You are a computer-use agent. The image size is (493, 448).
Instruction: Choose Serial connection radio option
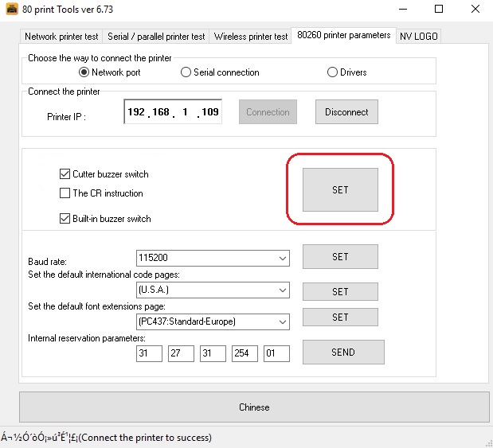[x=186, y=72]
